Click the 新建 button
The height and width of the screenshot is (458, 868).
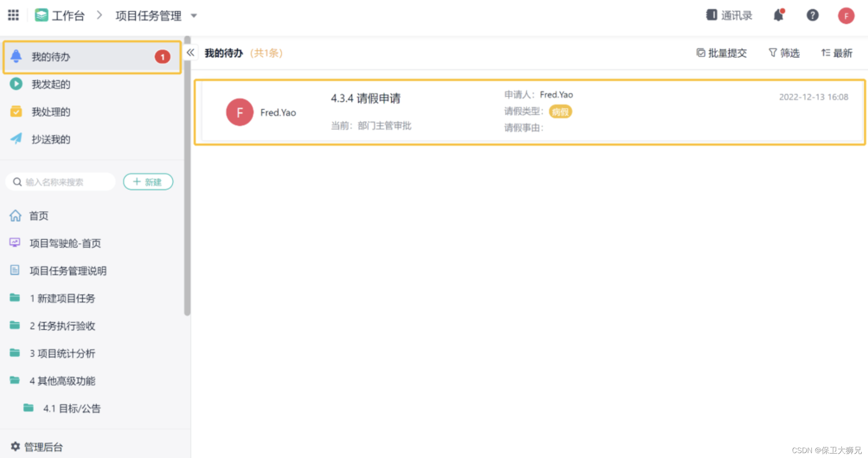[148, 182]
